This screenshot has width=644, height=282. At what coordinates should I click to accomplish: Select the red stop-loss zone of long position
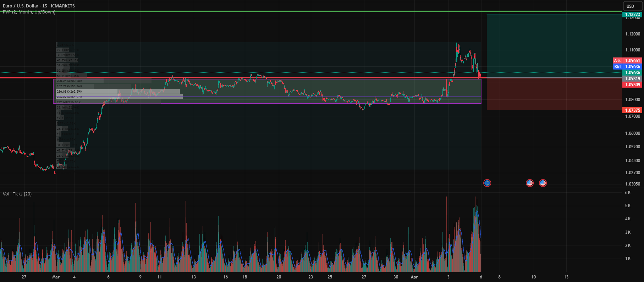554,94
